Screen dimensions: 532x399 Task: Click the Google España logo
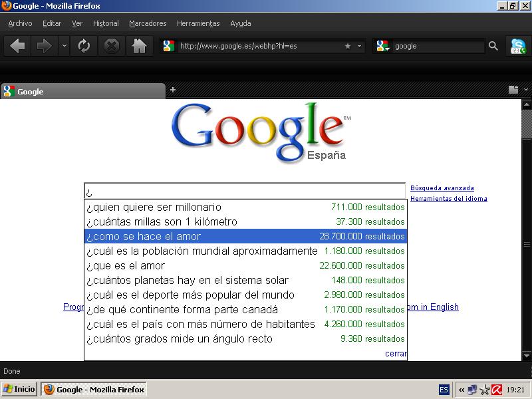(261, 132)
